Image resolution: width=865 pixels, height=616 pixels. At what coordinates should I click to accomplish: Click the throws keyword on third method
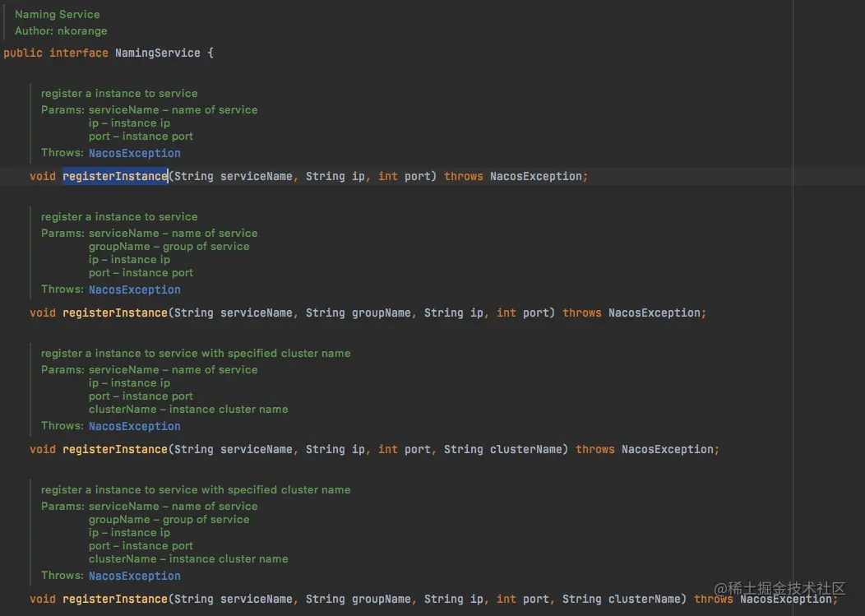(x=594, y=449)
